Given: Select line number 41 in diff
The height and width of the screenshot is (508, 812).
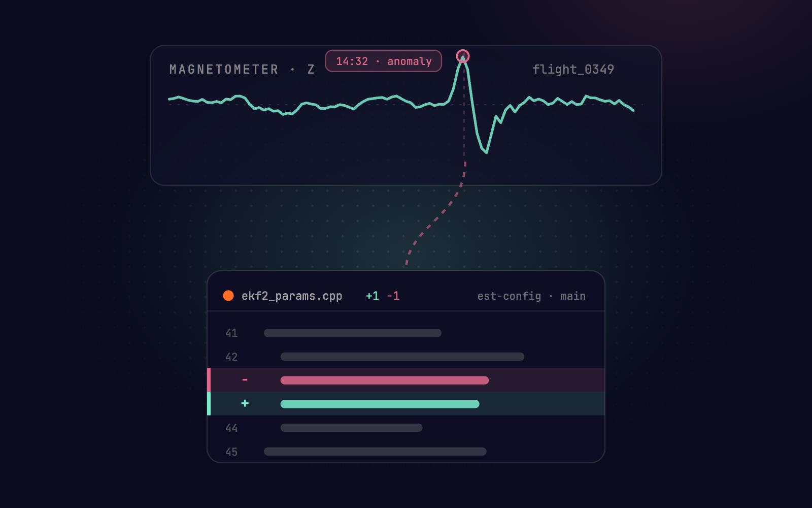Looking at the screenshot, I should pos(231,333).
